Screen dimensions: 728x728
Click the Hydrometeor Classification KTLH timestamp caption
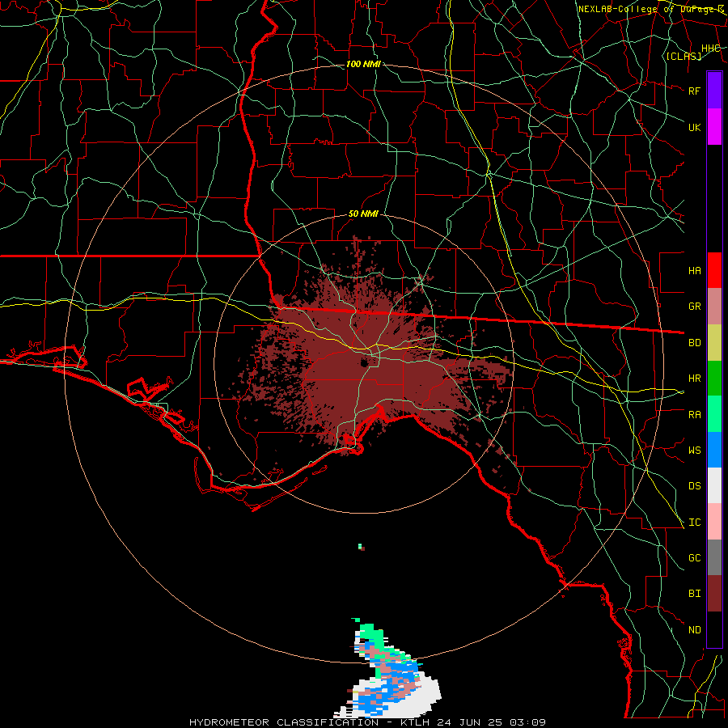pyautogui.click(x=367, y=722)
